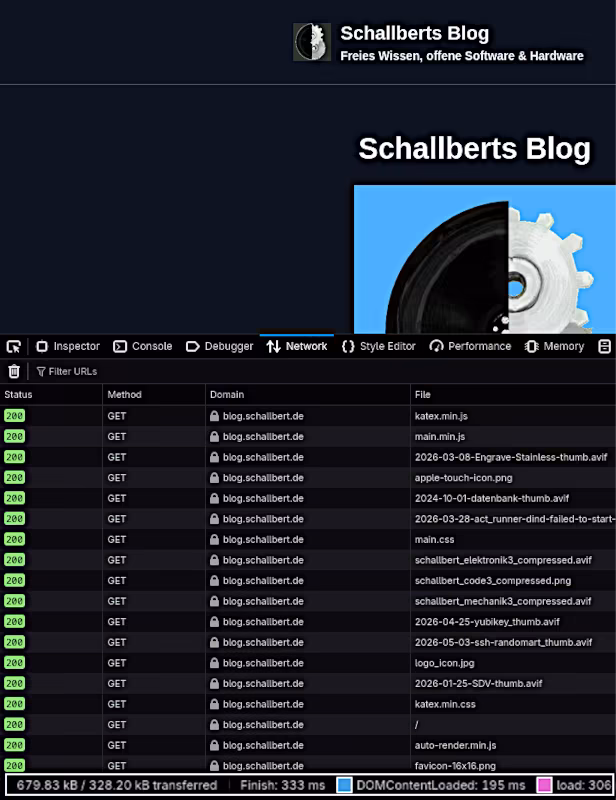This screenshot has width=616, height=800.
Task: Select the katex.min.js request
Action: [x=308, y=416]
